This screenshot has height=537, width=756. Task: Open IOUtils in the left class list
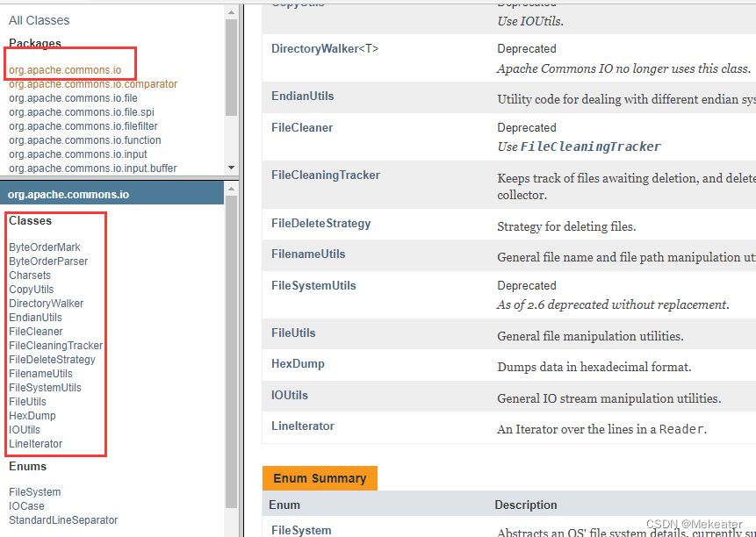(25, 430)
